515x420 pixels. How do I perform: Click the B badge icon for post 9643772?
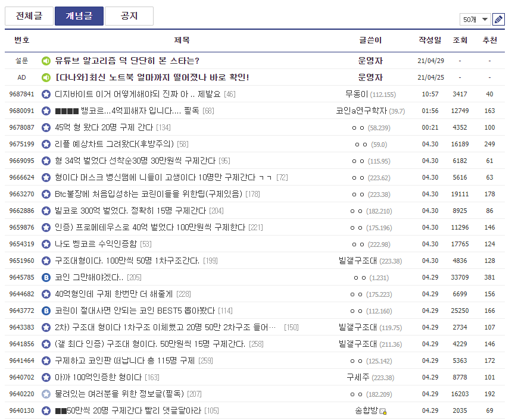pos(46,311)
